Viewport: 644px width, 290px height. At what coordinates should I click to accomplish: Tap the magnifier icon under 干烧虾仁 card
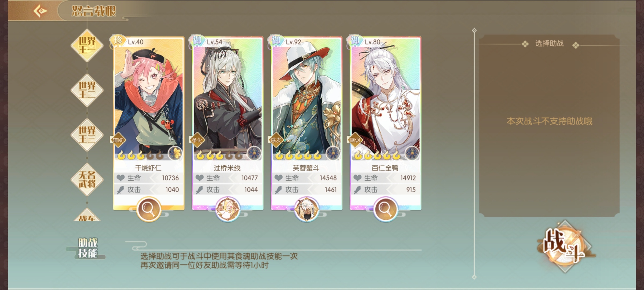pos(148,209)
